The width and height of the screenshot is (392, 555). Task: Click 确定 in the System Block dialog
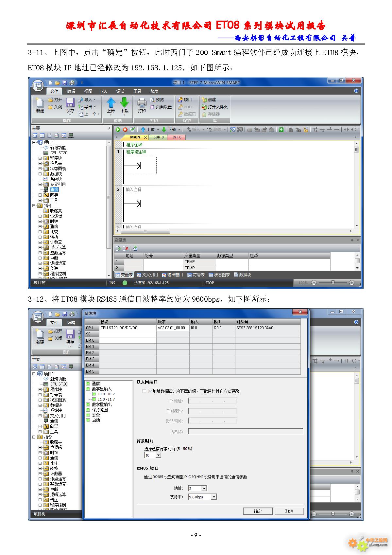[x=258, y=511]
